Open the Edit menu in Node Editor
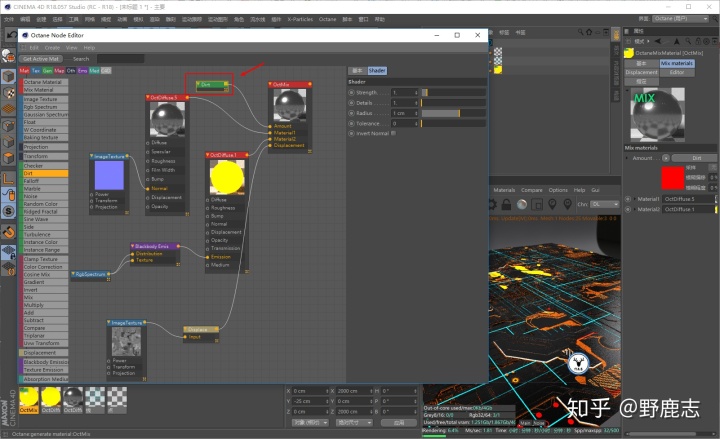 coord(34,48)
